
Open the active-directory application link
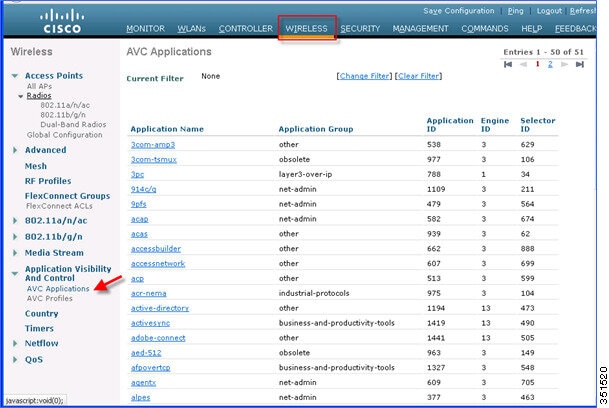tap(160, 308)
